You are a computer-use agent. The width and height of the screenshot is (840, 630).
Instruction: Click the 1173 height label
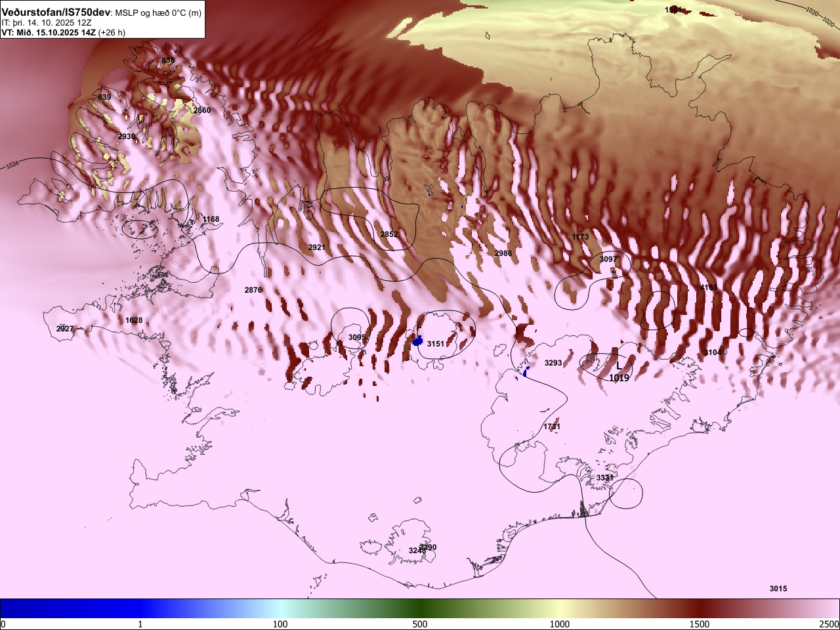click(580, 237)
